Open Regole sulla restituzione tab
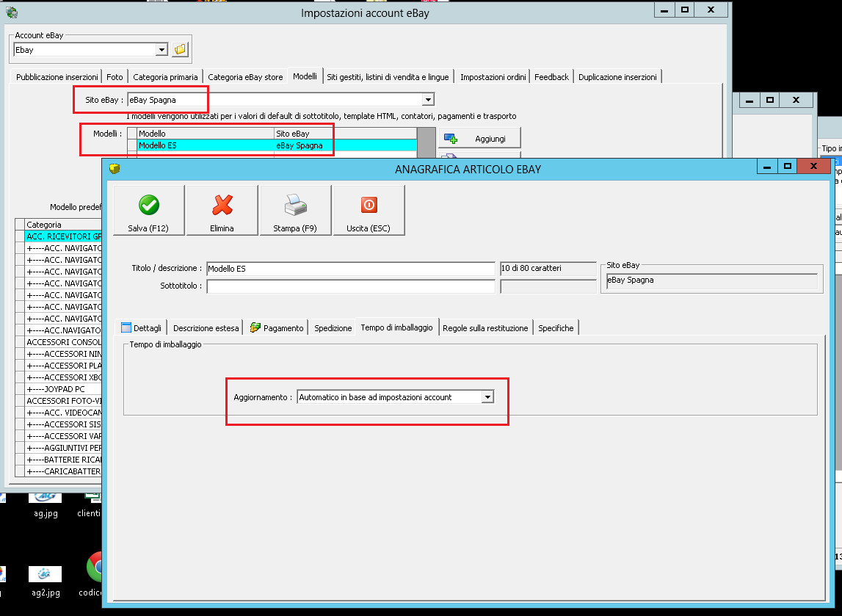 click(485, 327)
